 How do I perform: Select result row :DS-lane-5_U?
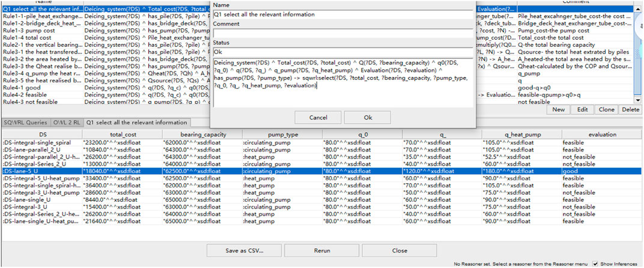321,171
